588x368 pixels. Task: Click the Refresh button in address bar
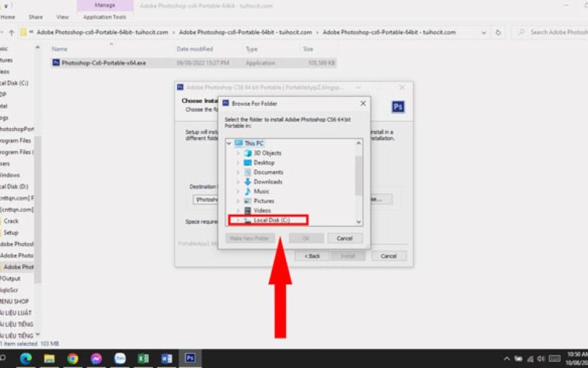click(x=498, y=32)
